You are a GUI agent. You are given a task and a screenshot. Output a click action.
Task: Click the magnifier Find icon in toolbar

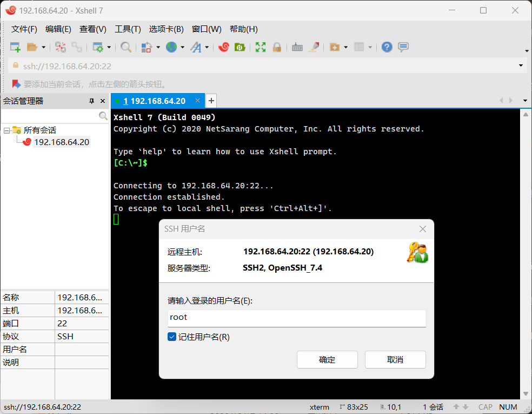click(x=125, y=47)
